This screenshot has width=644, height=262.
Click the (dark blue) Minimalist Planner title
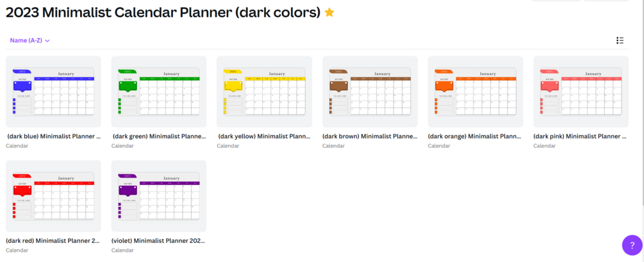point(54,136)
